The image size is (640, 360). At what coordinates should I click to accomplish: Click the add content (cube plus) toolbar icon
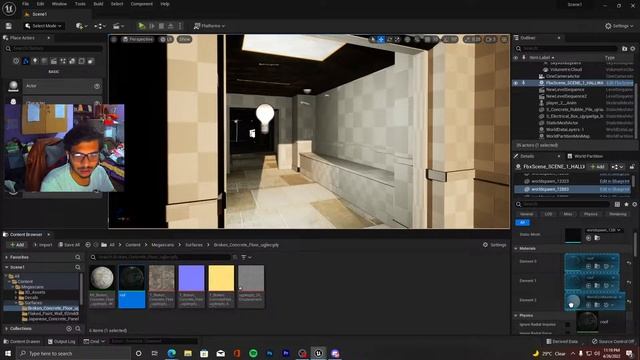point(81,26)
